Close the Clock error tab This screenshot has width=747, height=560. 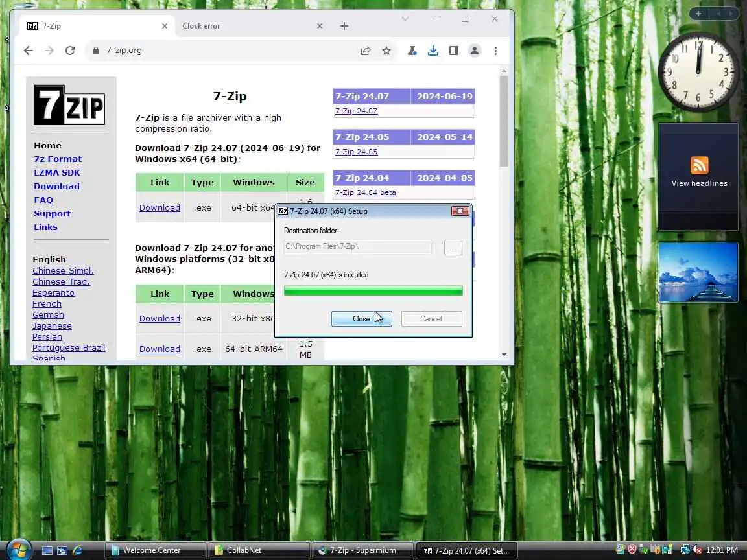pos(320,26)
